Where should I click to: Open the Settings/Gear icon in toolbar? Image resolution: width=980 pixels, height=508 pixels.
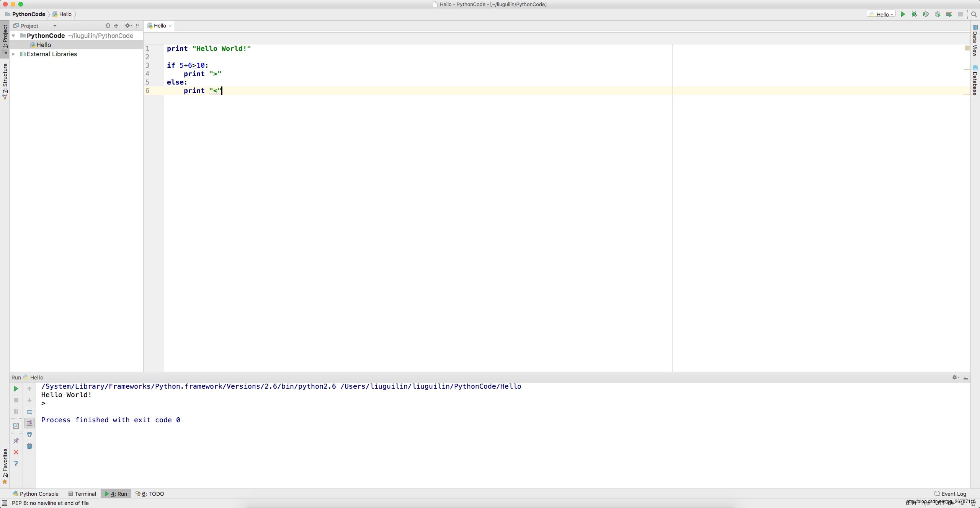click(127, 26)
